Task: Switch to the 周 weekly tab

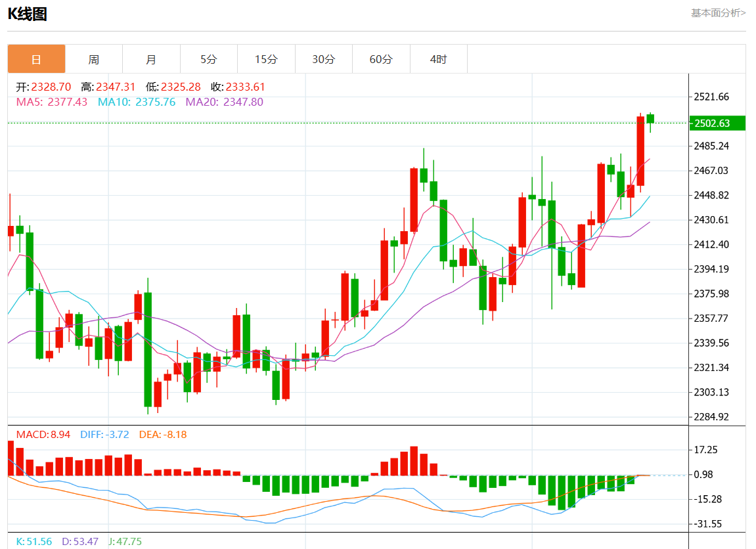Action: [94, 59]
